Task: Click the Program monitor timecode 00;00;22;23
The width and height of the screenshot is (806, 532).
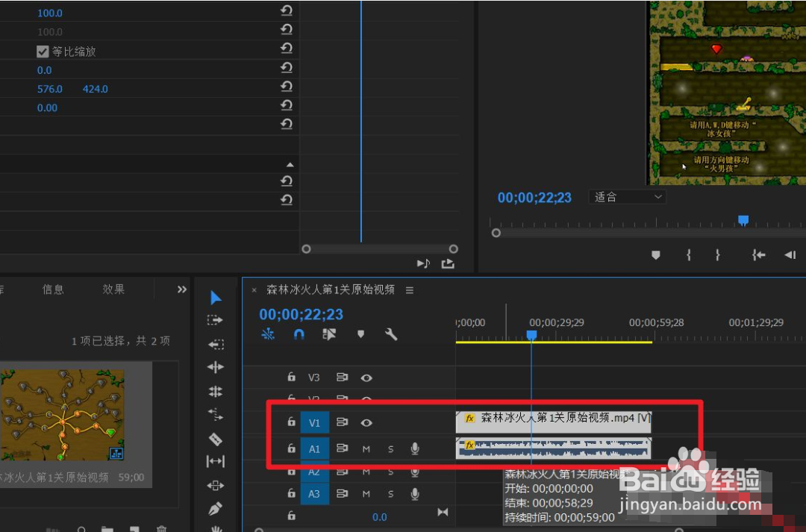Action: click(x=534, y=198)
